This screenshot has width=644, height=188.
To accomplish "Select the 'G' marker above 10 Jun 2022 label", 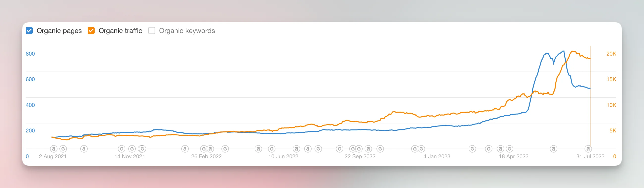I will click(272, 149).
